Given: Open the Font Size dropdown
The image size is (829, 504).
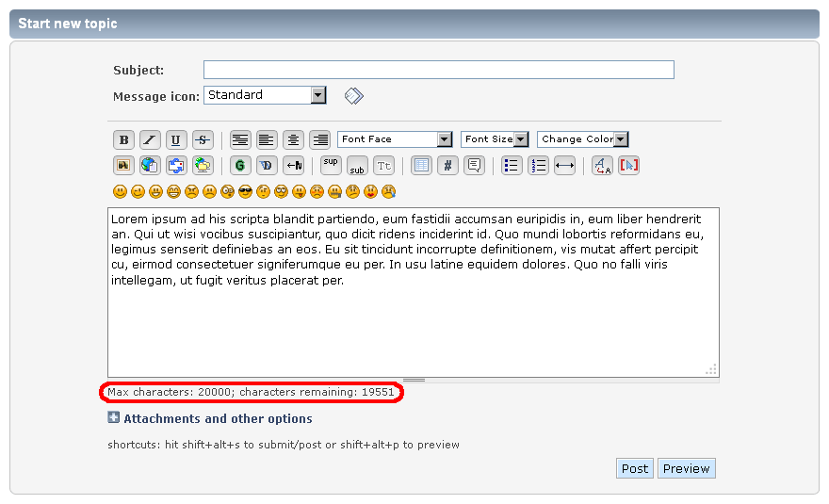Looking at the screenshot, I should click(495, 139).
